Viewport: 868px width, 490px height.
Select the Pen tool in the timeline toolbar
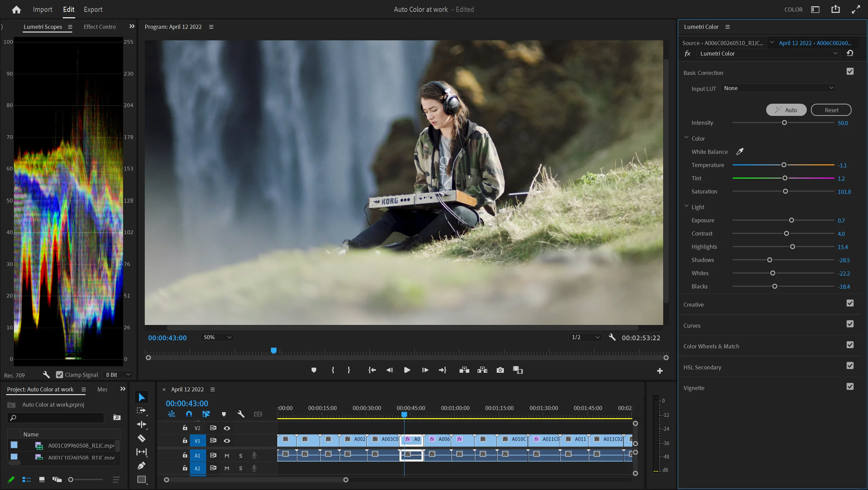141,465
